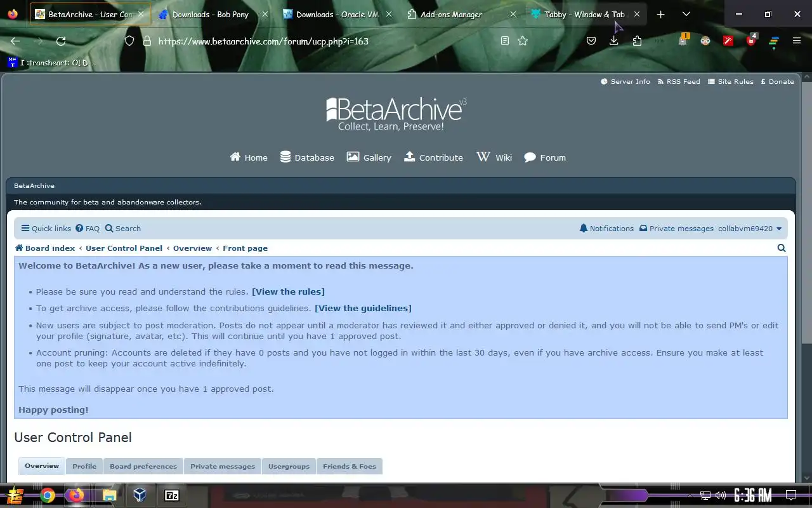Close the Downloads - Bob Pony tab

[x=265, y=14]
